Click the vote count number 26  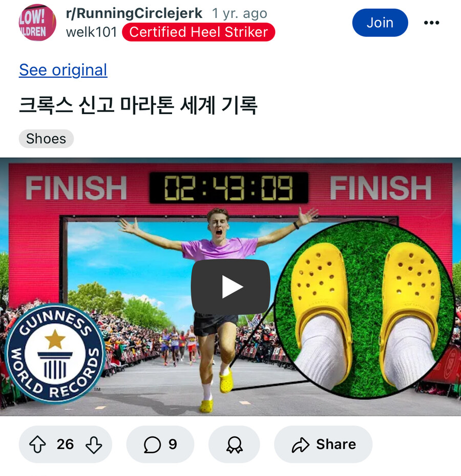coord(65,444)
